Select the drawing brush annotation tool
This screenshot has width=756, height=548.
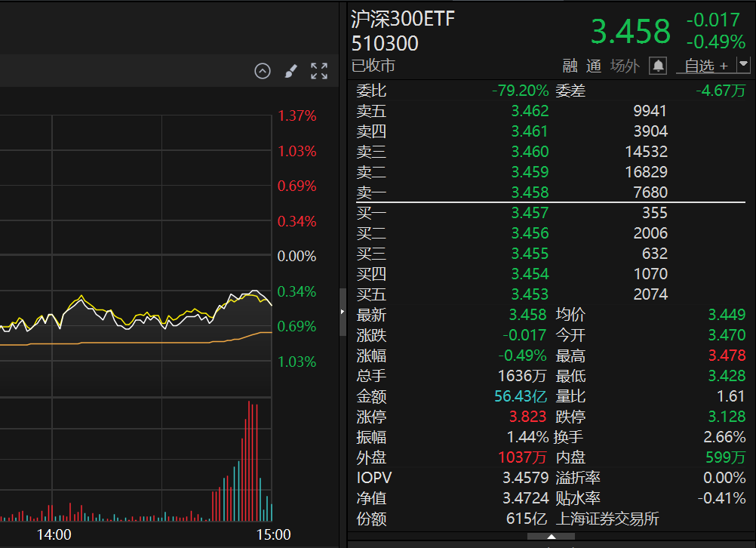[290, 71]
